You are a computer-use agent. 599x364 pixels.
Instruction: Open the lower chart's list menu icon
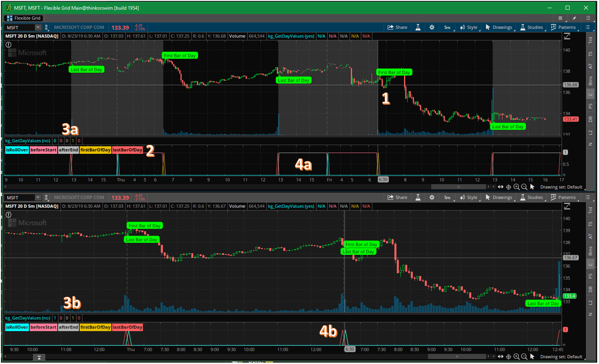(x=588, y=198)
